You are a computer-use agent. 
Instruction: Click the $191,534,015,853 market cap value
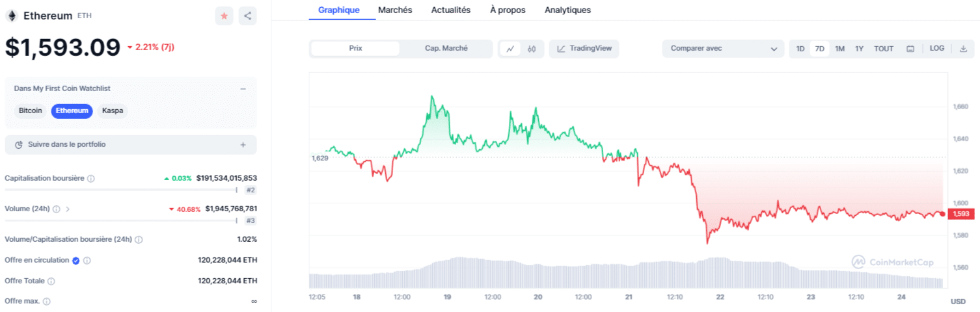226,178
